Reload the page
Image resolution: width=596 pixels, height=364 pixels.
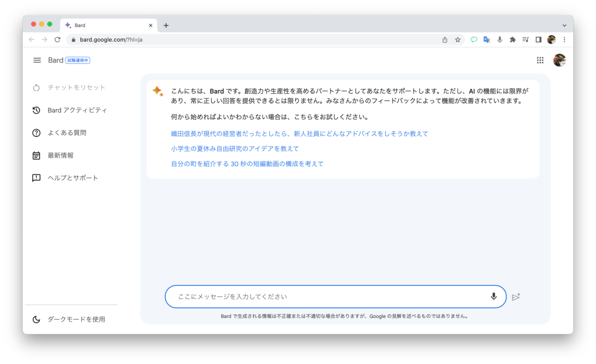(x=57, y=40)
